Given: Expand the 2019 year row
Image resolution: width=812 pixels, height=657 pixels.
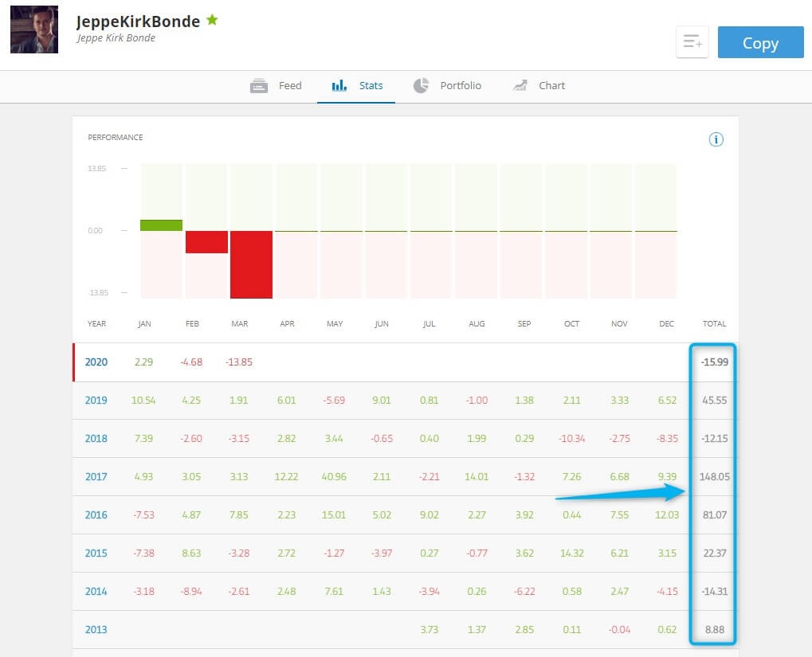Looking at the screenshot, I should pyautogui.click(x=96, y=401).
